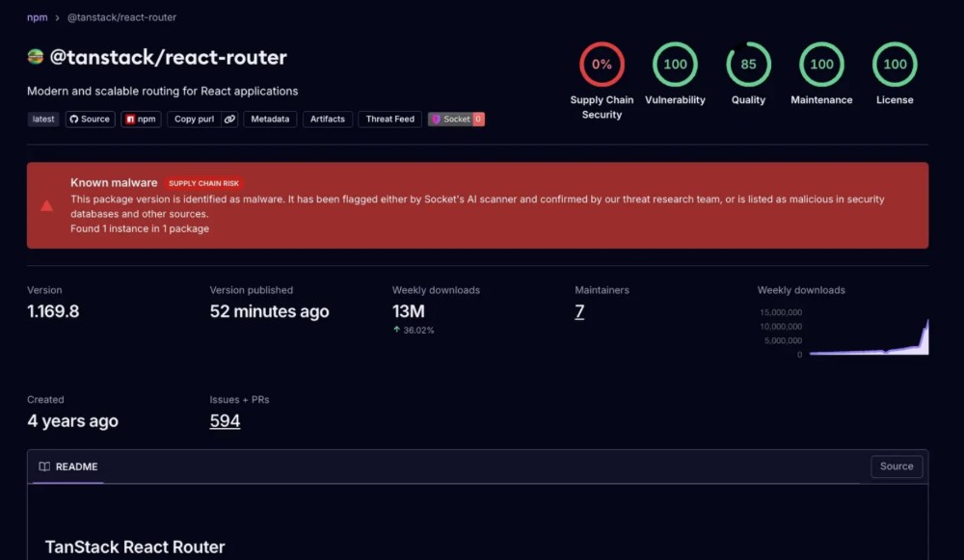Select the README tab

point(68,467)
